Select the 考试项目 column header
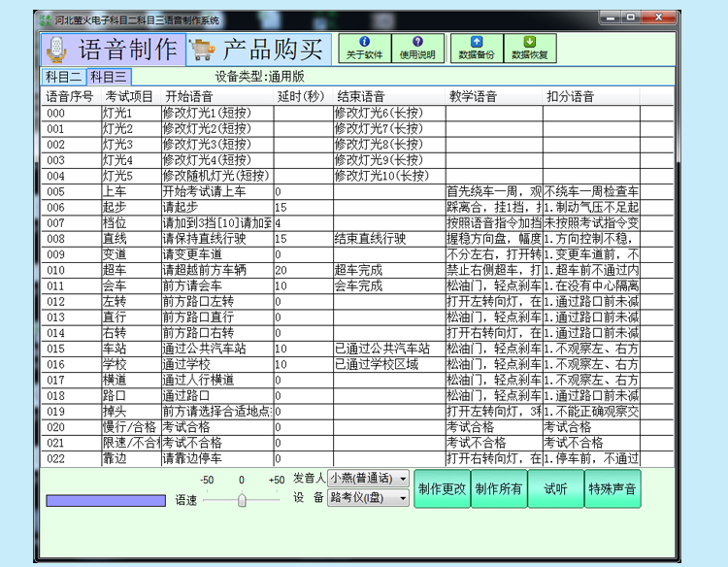The image size is (728, 567). tap(129, 96)
